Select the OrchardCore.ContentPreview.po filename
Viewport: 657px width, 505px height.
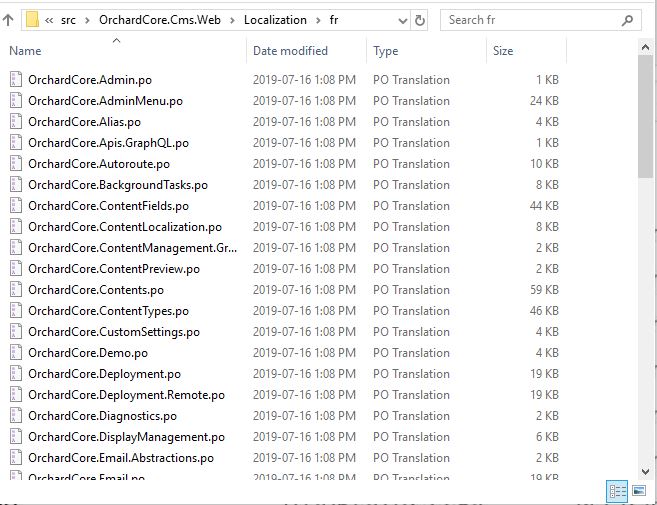[x=114, y=269]
